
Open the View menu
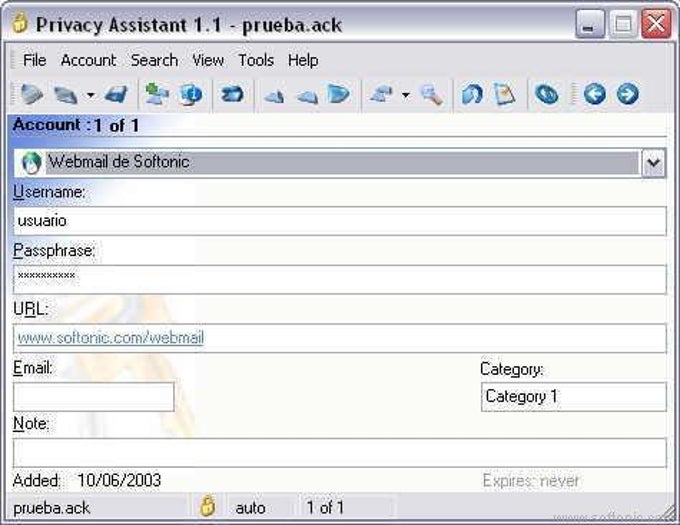click(208, 60)
